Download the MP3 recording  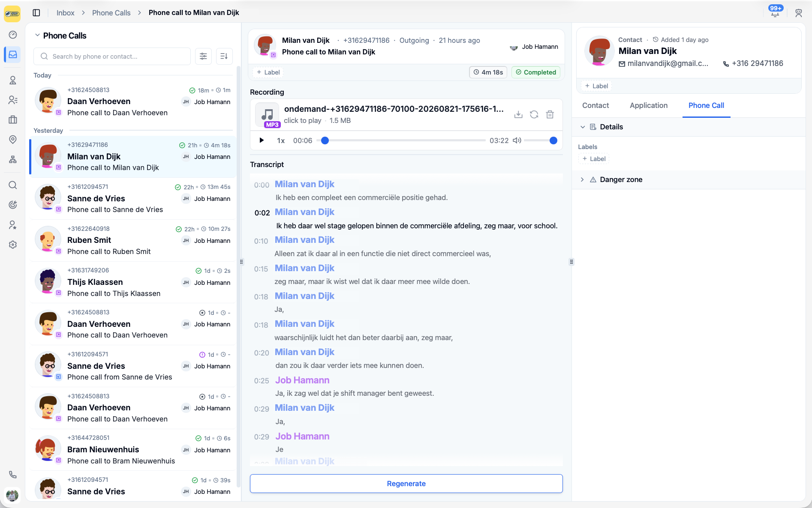[518, 114]
